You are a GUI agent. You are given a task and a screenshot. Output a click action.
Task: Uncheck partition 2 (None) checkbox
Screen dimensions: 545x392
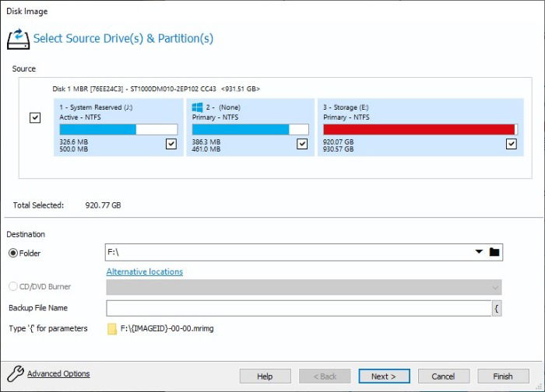[302, 144]
